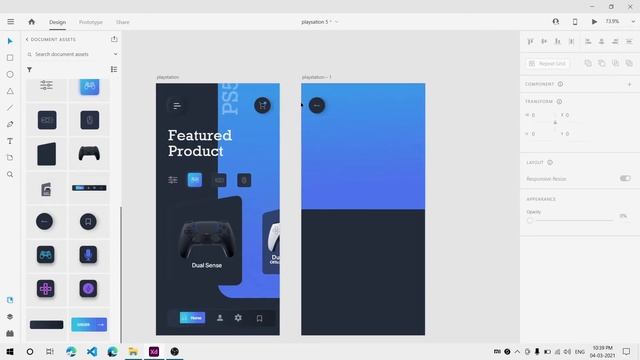Screen dimensions: 640x360
Task: Switch to the Design tab
Action: 58,22
